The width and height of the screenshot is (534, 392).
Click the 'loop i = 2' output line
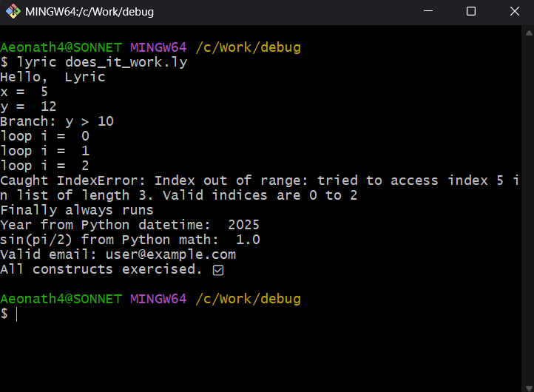(x=44, y=166)
